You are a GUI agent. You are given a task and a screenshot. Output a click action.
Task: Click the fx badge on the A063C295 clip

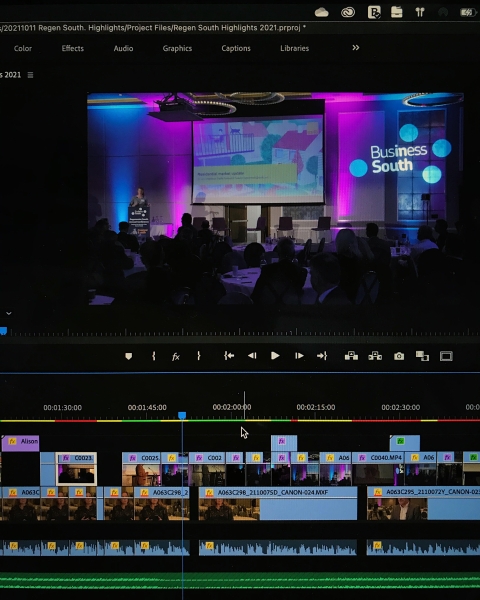(x=377, y=492)
